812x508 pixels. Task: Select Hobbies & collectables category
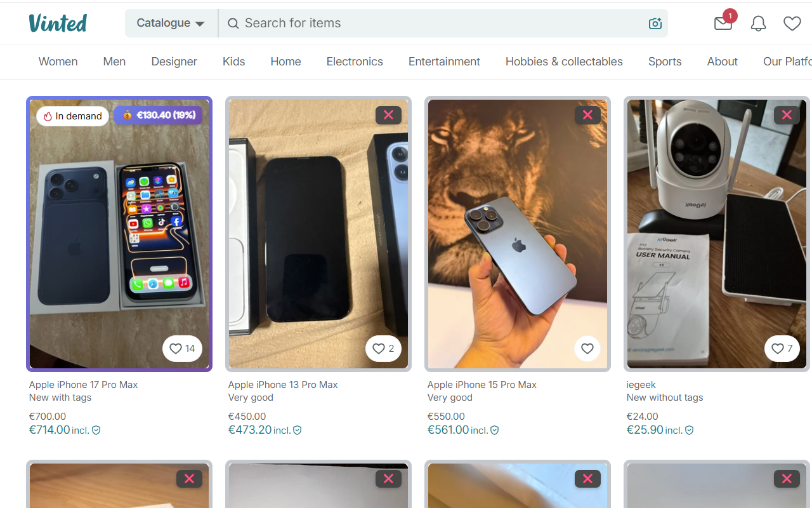pos(564,62)
